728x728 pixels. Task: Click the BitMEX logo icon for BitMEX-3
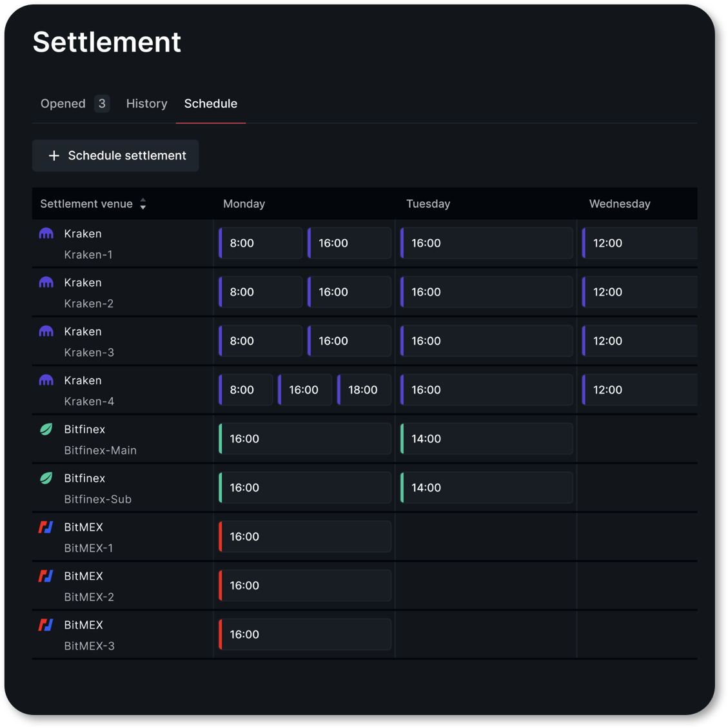pos(46,625)
